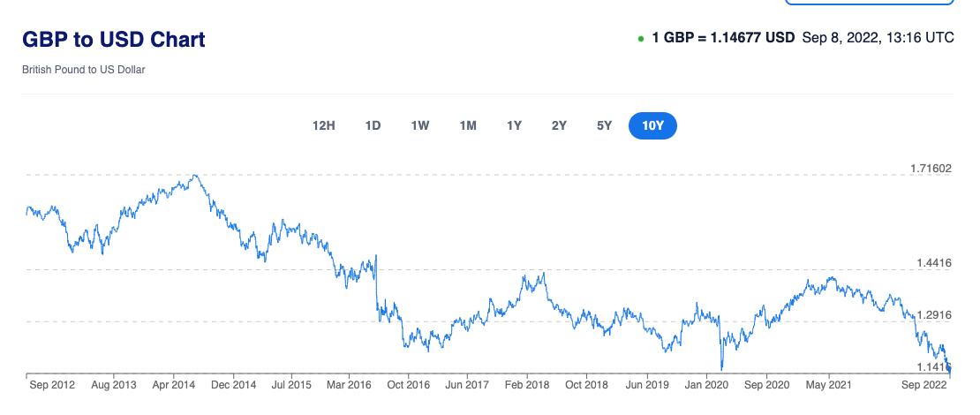Screen dimensions: 980x415
Task: Switch to the 1Y range tab
Action: [514, 125]
